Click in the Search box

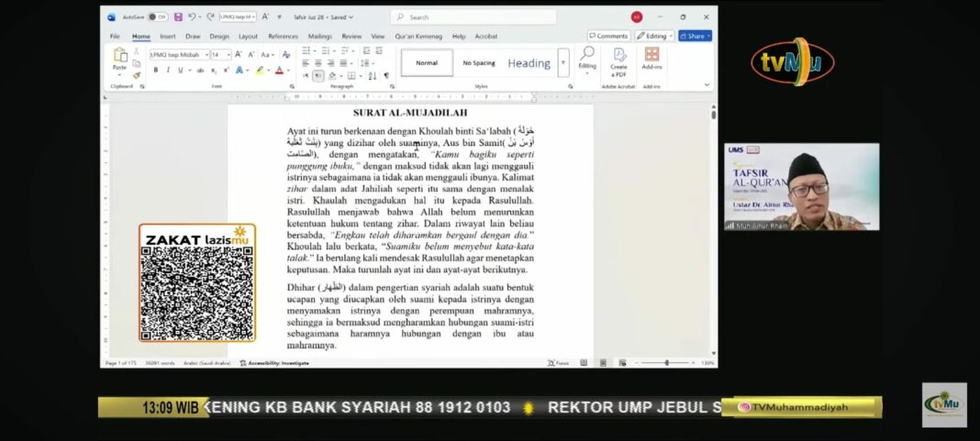click(x=477, y=17)
